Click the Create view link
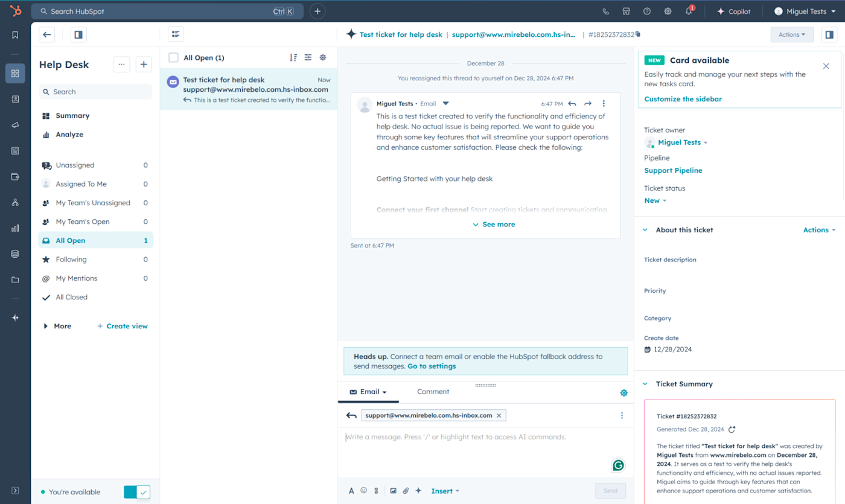 point(123,326)
